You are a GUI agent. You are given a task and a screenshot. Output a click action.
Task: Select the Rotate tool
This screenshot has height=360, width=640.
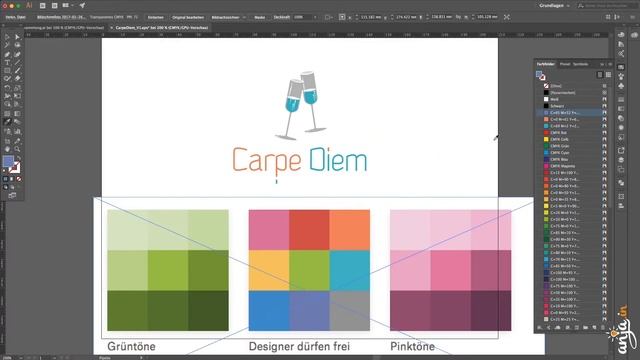(7, 88)
